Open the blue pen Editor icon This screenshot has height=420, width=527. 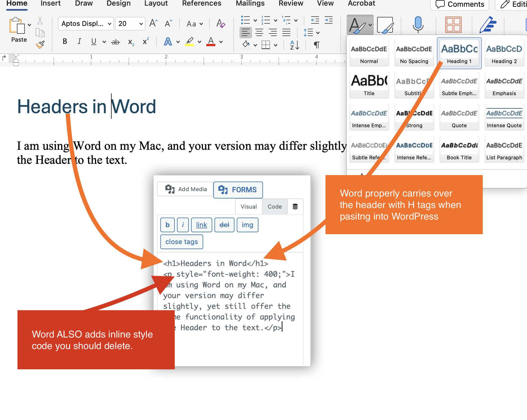(x=488, y=25)
